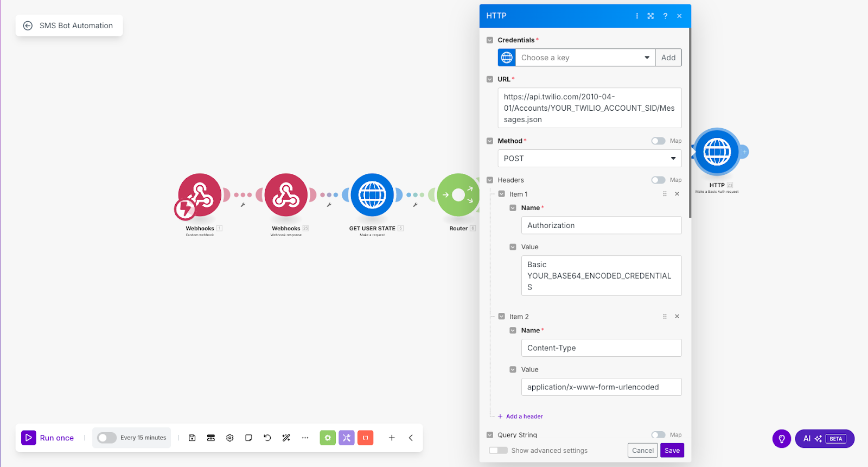Screen dimensions: 868x467
Task: Click the Twilio URL input field
Action: (x=590, y=108)
